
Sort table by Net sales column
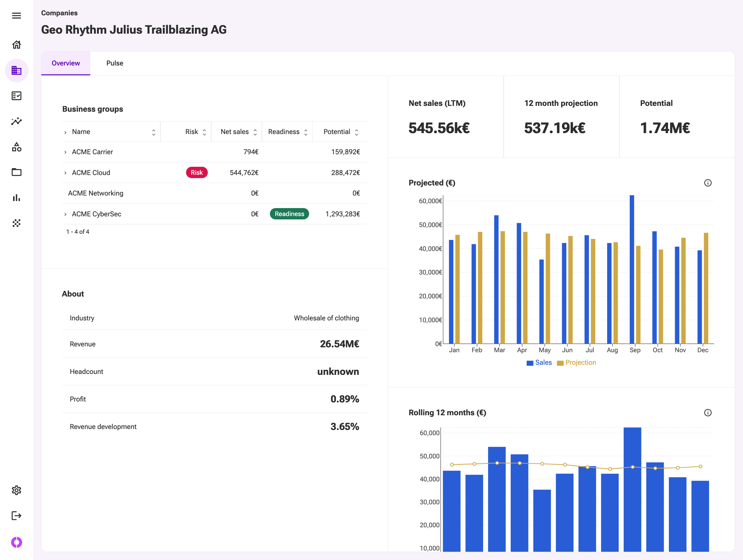tap(255, 132)
